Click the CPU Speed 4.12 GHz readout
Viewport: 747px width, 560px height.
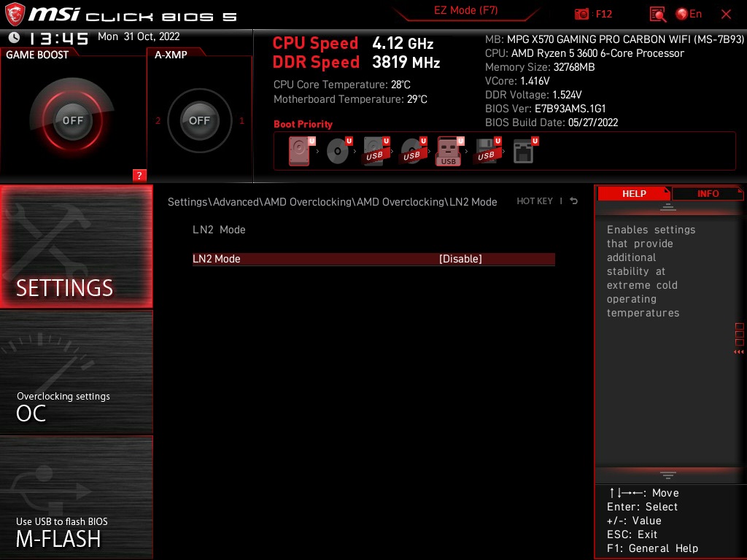pyautogui.click(x=353, y=43)
